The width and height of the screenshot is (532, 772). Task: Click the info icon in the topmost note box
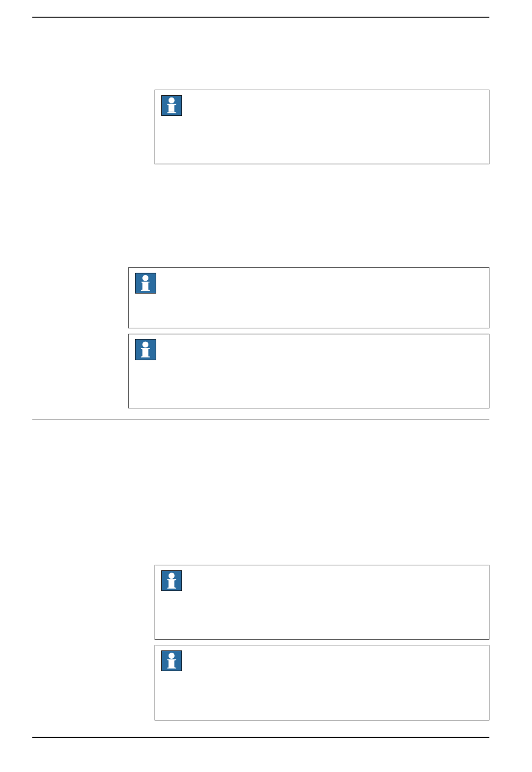coord(171,105)
